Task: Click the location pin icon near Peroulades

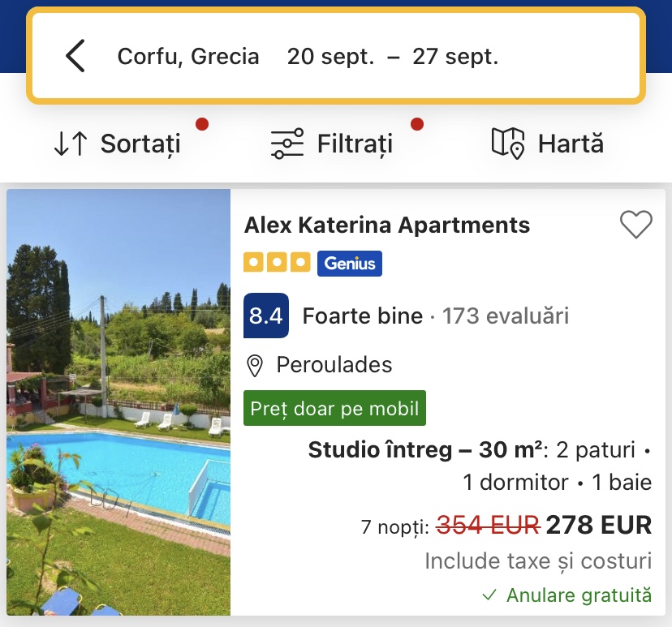Action: click(x=255, y=366)
